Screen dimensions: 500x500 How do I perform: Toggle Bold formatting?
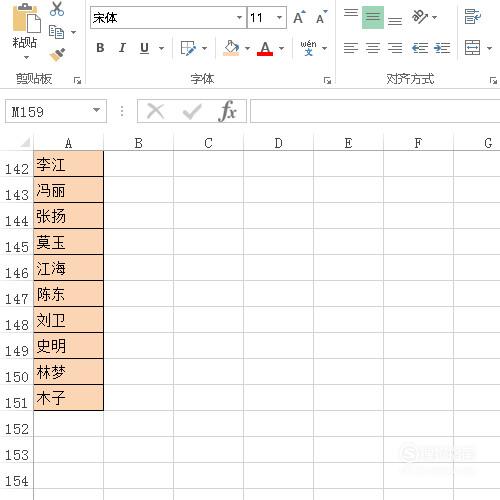(100, 48)
